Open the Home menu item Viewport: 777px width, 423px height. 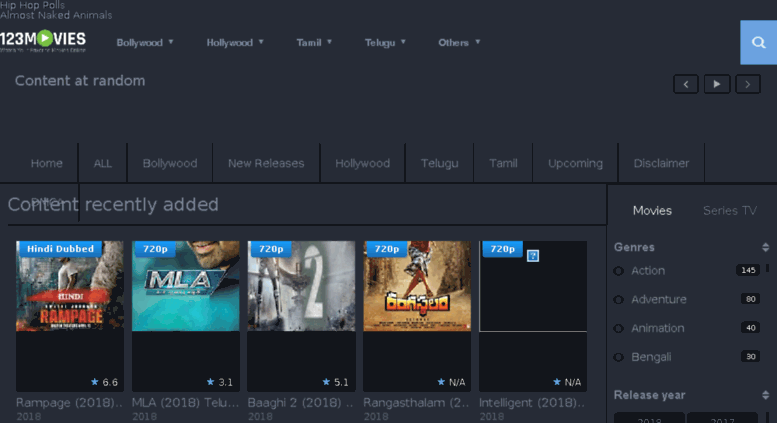[47, 163]
